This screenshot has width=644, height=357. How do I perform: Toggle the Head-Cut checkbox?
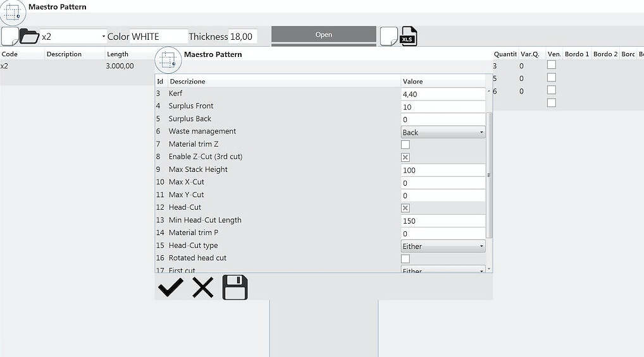tap(406, 208)
